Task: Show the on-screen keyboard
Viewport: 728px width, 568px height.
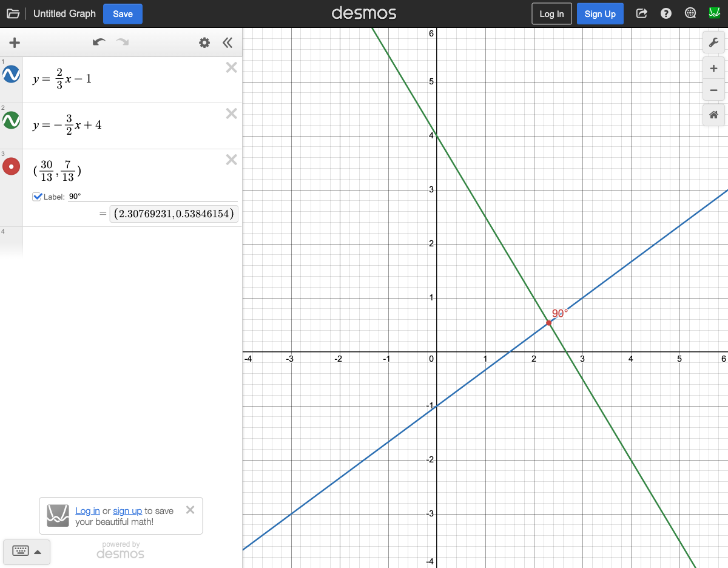Action: 27,552
